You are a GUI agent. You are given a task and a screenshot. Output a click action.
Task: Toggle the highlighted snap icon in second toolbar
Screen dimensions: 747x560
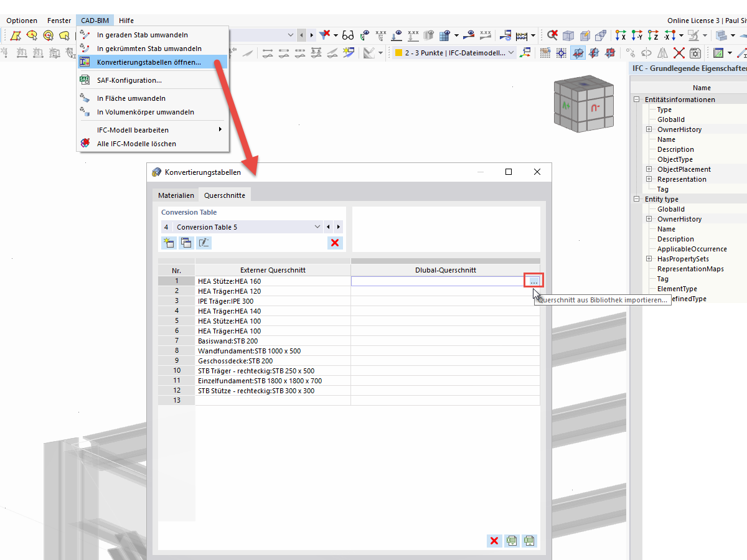click(578, 53)
